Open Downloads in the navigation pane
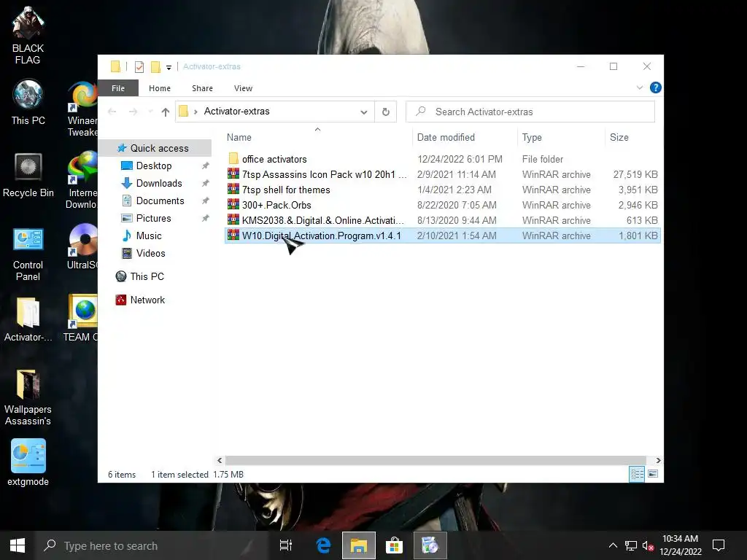Image resolution: width=747 pixels, height=560 pixels. (158, 183)
